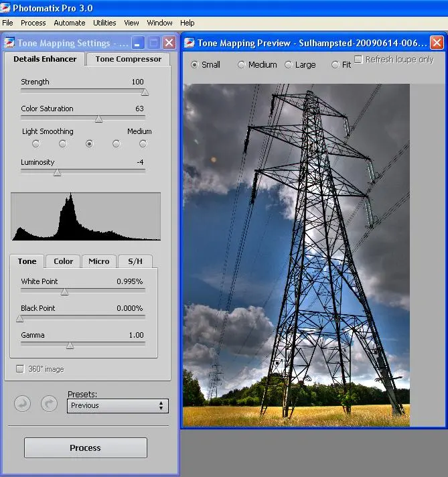Switch to the Details Enhancer tab
This screenshot has height=477, width=448.
coord(45,59)
